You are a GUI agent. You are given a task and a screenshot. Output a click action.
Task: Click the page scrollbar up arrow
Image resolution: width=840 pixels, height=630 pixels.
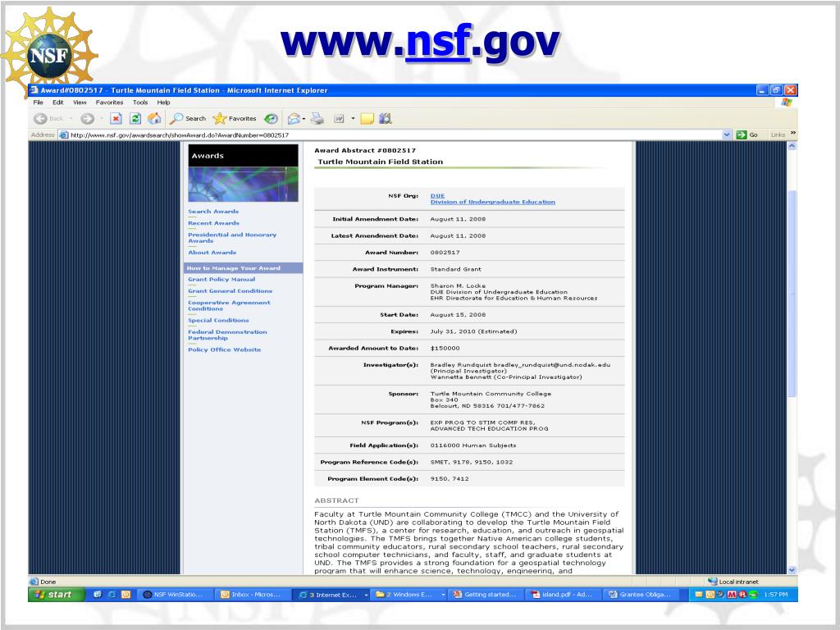coord(792,146)
